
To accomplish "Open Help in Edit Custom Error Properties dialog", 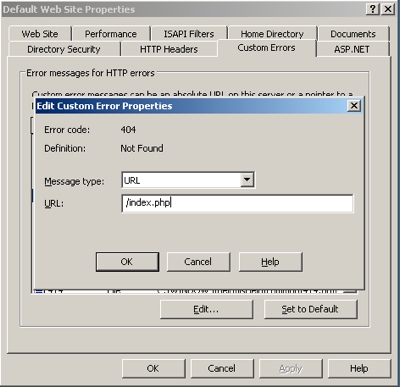I will pos(270,262).
